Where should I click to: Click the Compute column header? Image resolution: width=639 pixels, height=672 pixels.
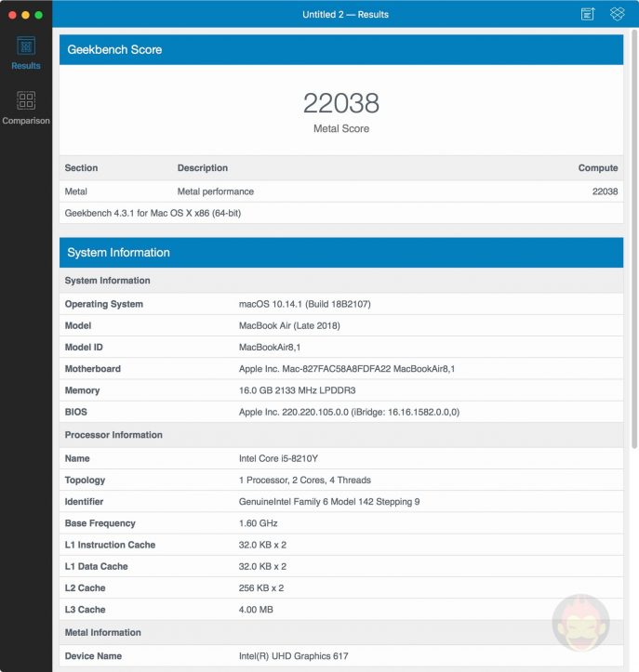click(598, 168)
